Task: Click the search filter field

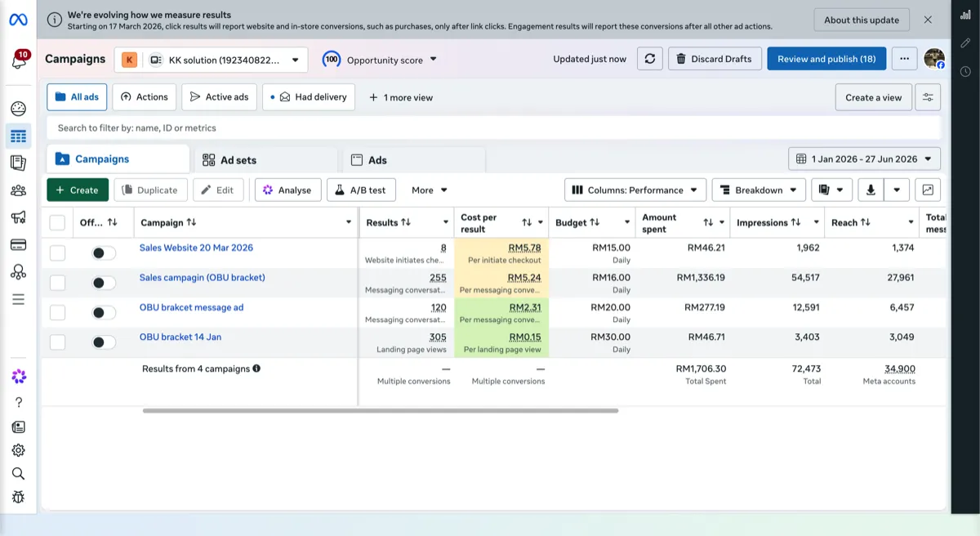Action: point(493,127)
